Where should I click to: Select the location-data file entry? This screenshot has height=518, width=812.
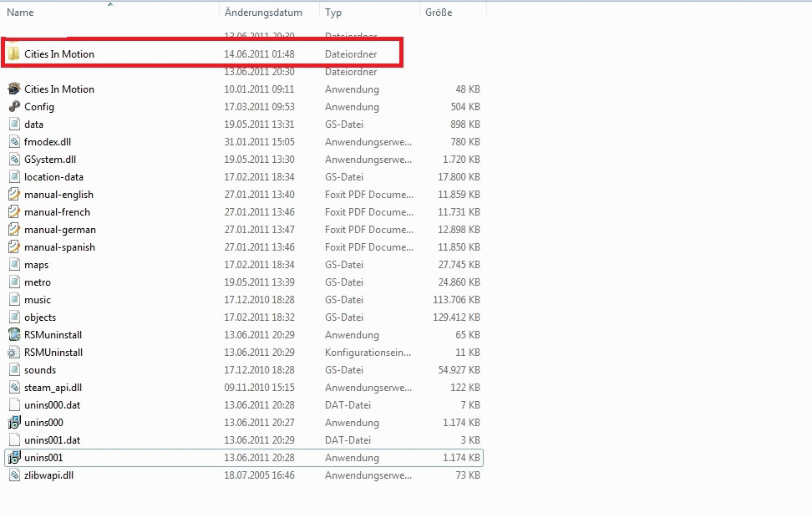pyautogui.click(x=53, y=177)
